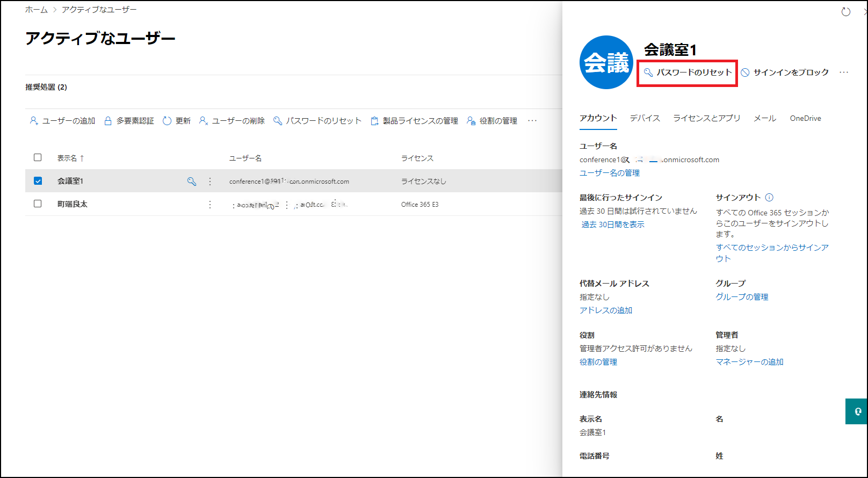Open the panel's more options ellipsis
The width and height of the screenshot is (868, 478).
pos(844,73)
